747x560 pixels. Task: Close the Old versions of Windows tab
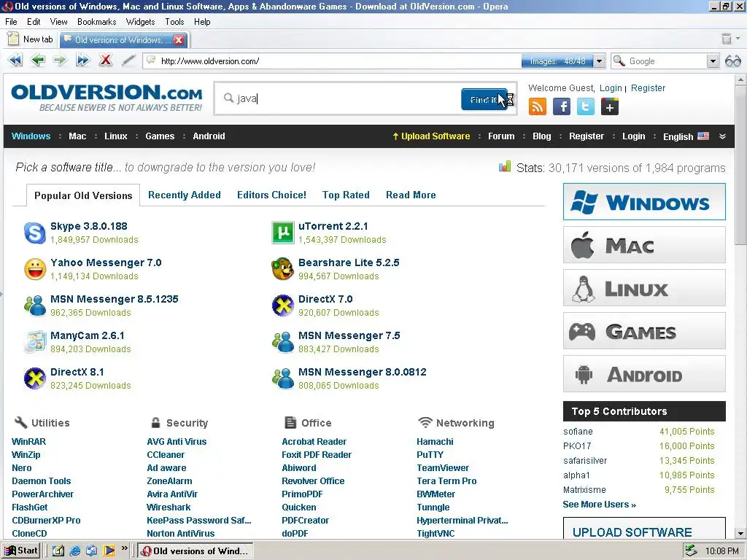pos(179,39)
